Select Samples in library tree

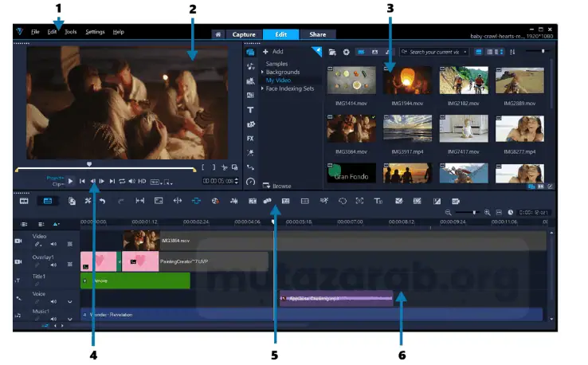pos(276,64)
